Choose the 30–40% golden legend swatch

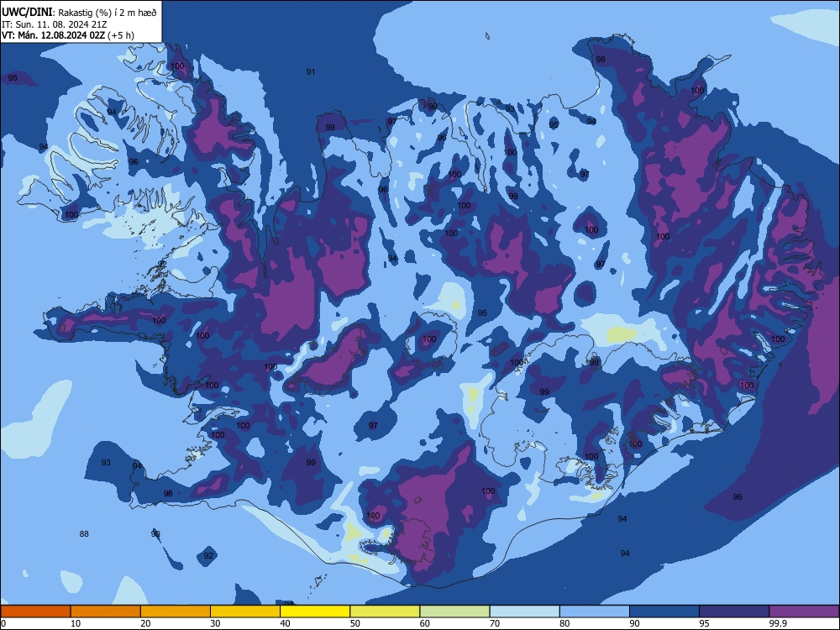245,612
